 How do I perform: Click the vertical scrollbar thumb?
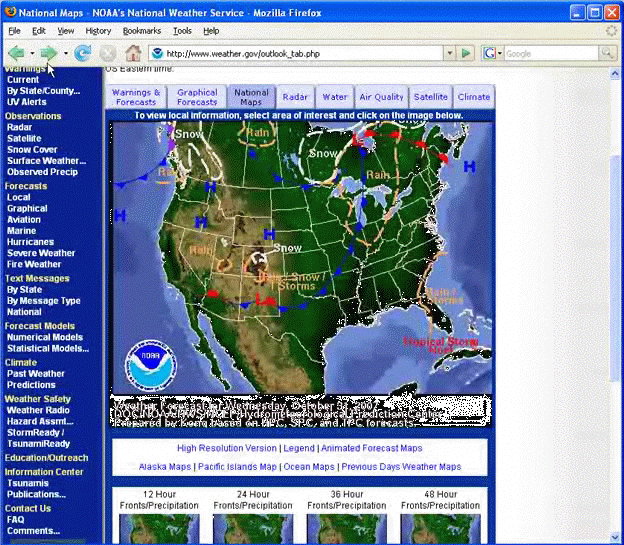tap(615, 269)
